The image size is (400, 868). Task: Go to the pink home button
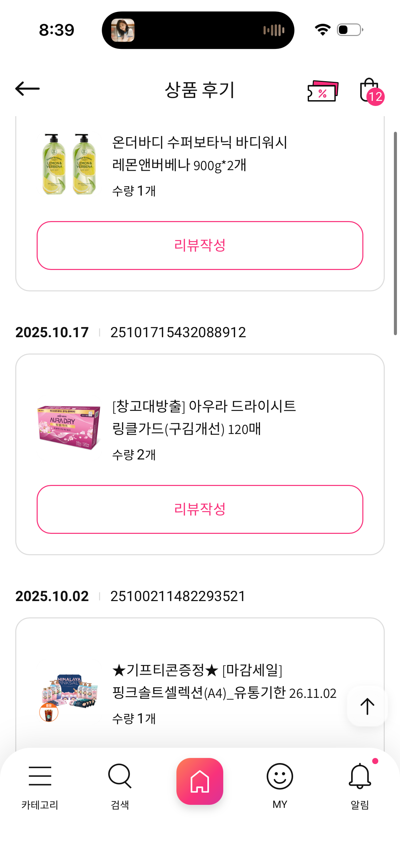(200, 781)
